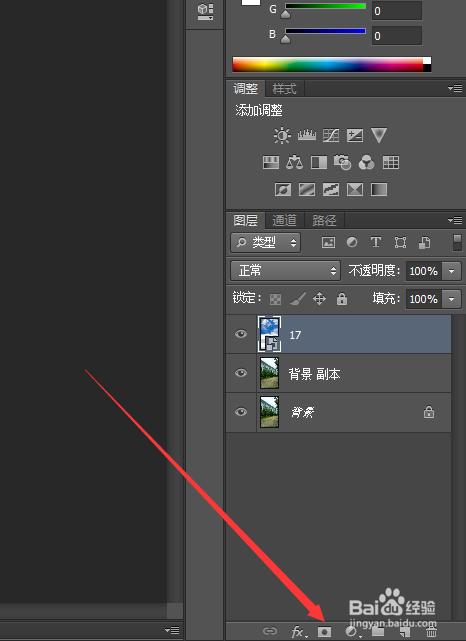
Task: Click layer 17 smart object thumbnail
Action: click(x=269, y=334)
